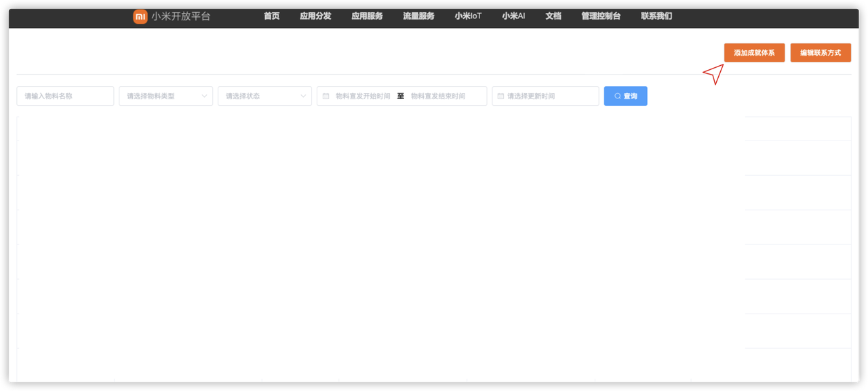The width and height of the screenshot is (868, 391).
Task: Click the 编辑联系方式 button
Action: point(821,52)
